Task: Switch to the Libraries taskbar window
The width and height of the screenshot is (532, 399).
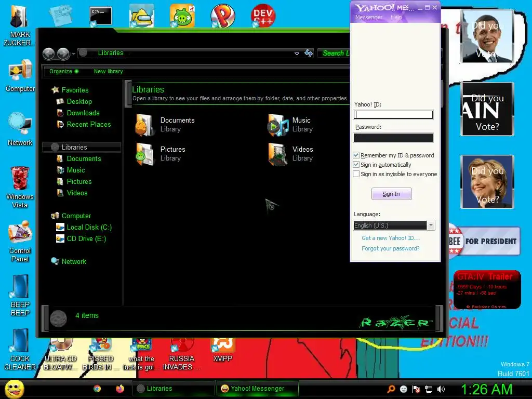Action: point(173,389)
